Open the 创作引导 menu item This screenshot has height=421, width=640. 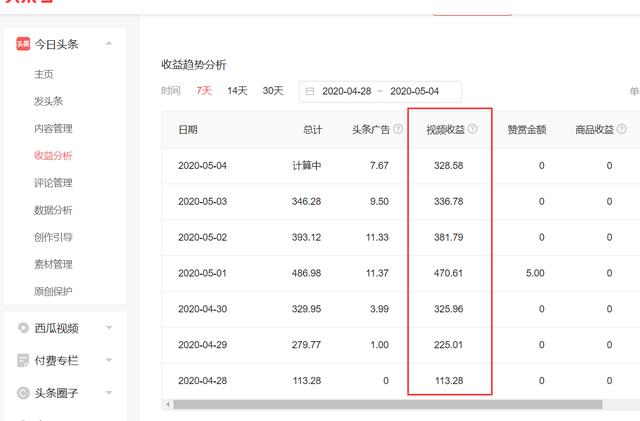click(x=53, y=237)
